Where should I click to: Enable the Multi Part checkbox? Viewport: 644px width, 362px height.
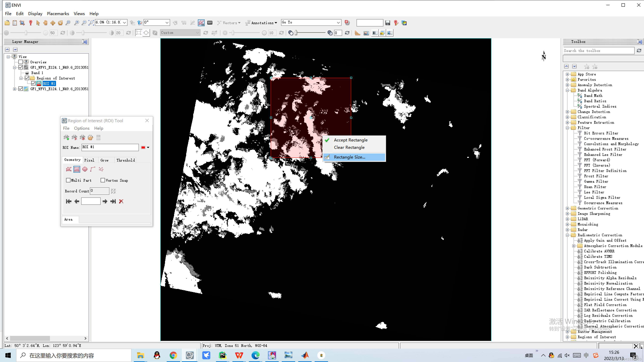[x=68, y=180]
